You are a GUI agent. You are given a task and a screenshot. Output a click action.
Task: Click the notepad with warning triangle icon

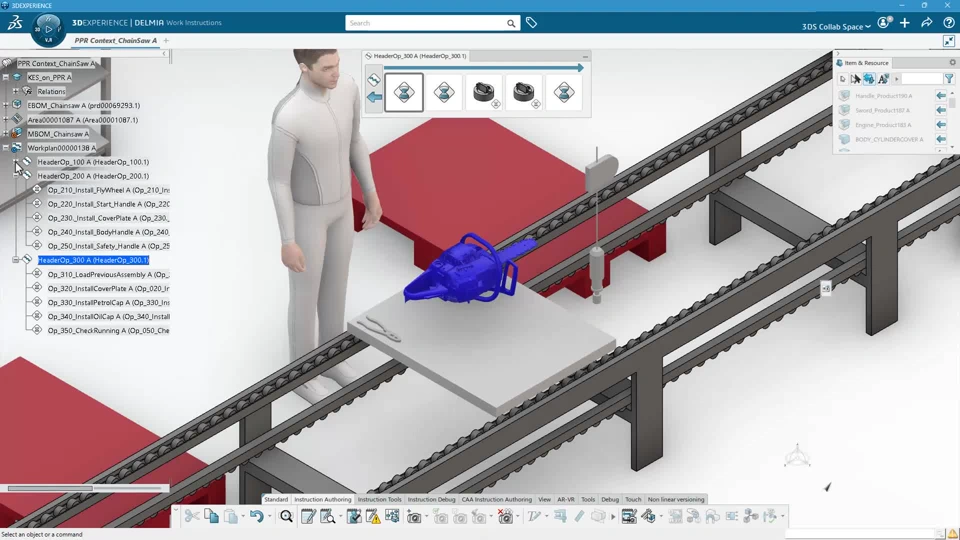373,516
